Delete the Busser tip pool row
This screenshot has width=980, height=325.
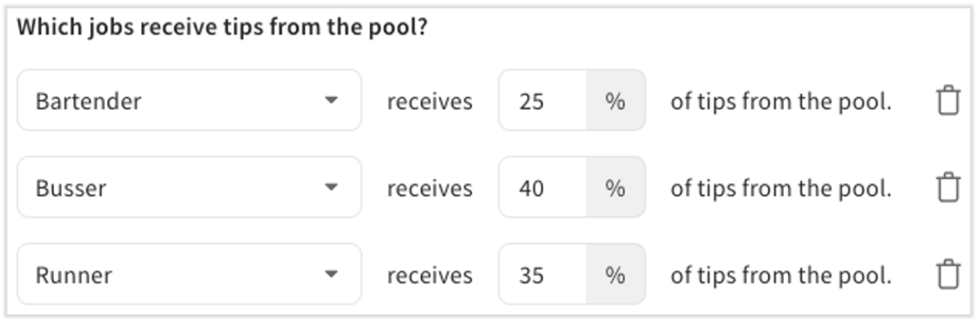point(948,188)
